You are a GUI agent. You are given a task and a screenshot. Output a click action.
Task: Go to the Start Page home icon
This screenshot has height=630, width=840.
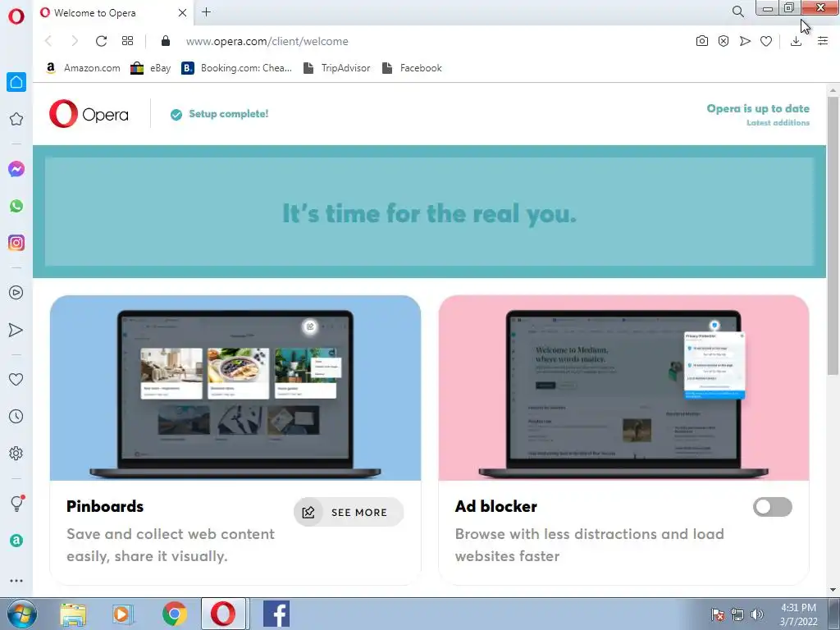[16, 82]
